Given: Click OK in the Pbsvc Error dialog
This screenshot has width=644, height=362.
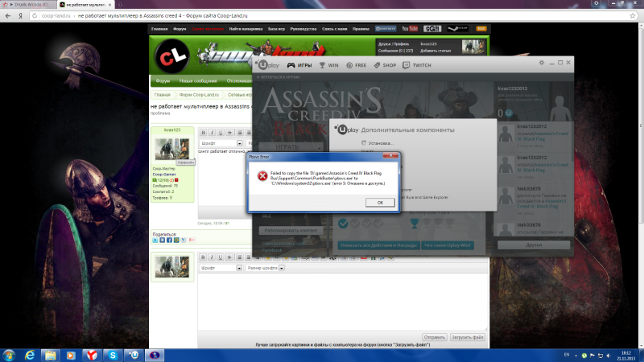Looking at the screenshot, I should [x=380, y=203].
